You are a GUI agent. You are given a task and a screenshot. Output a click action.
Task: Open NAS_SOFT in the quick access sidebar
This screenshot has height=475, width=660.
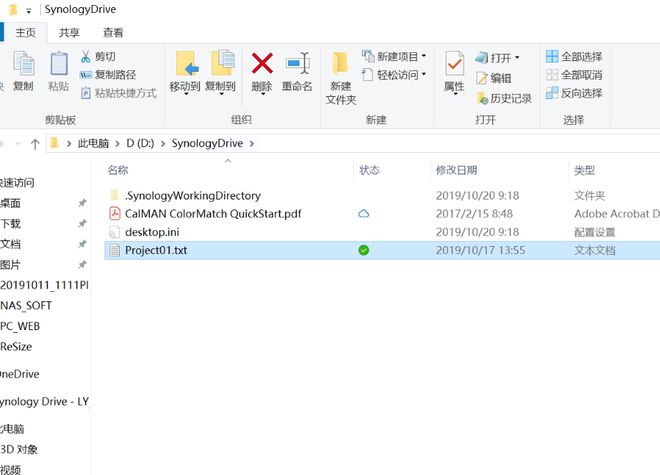click(26, 306)
